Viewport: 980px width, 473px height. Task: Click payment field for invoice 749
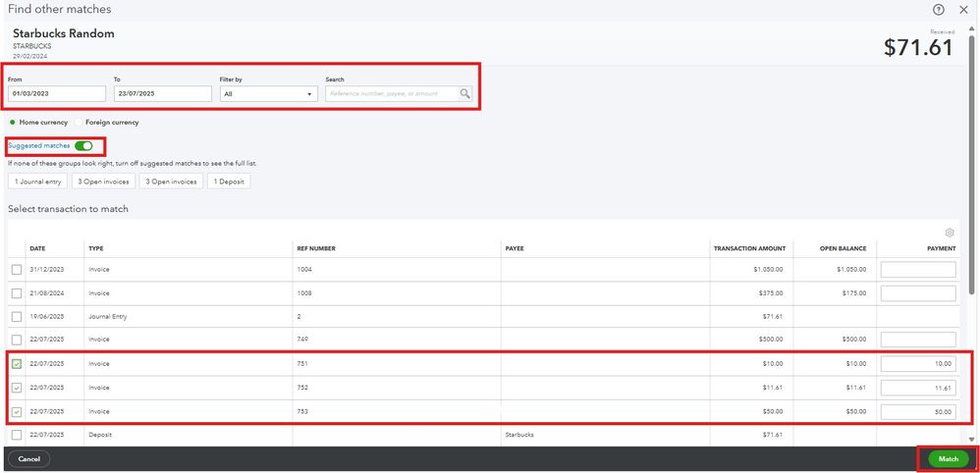pos(918,340)
